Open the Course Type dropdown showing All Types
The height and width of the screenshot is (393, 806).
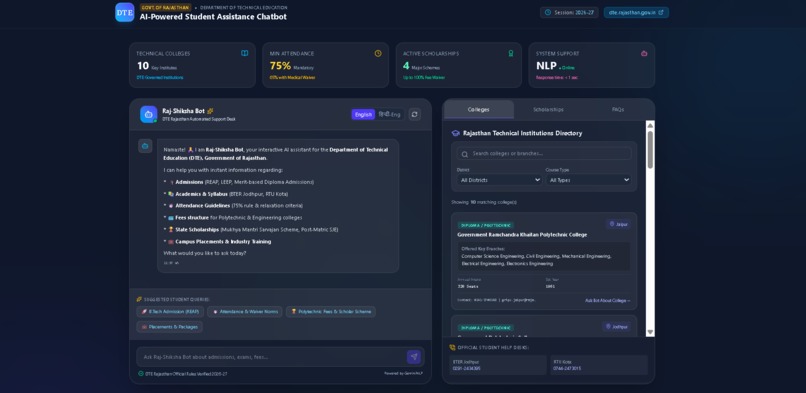click(x=589, y=180)
